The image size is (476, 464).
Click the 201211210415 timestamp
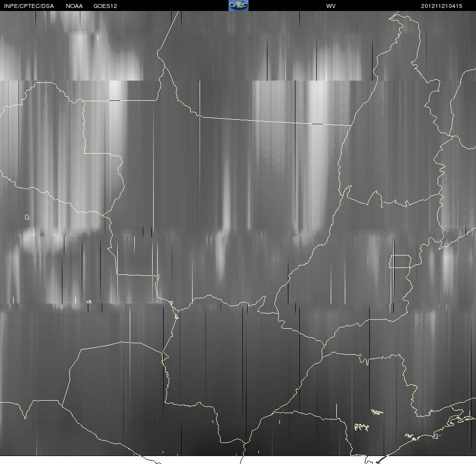(442, 6)
